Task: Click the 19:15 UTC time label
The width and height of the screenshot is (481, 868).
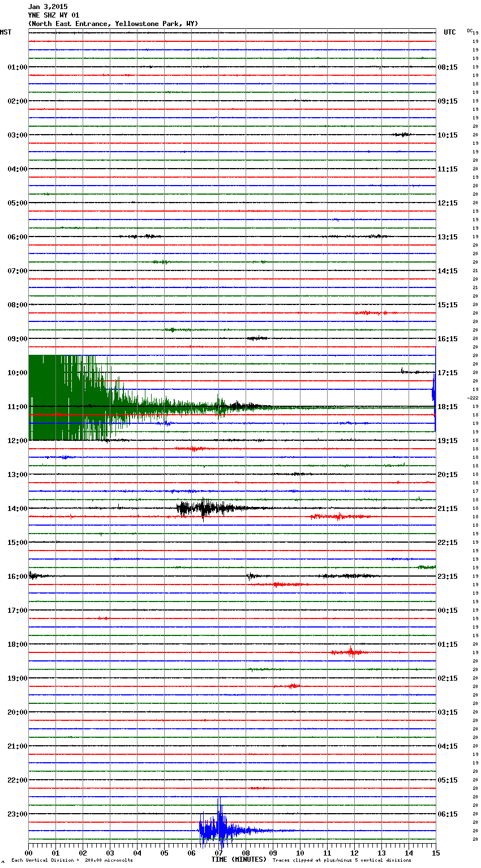Action: (448, 441)
